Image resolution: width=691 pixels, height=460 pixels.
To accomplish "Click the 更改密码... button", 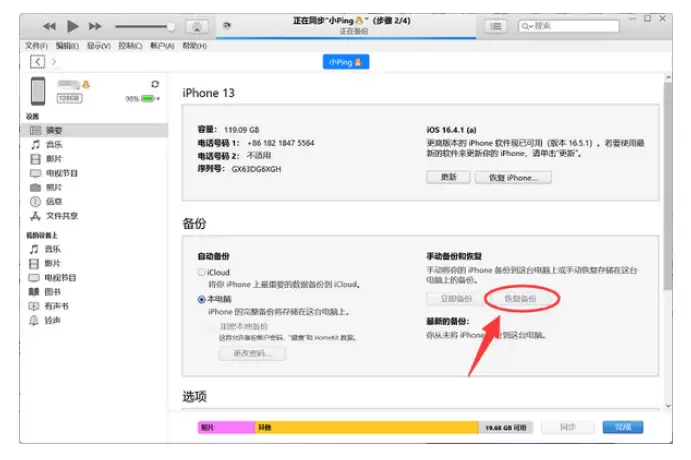I will pyautogui.click(x=252, y=353).
